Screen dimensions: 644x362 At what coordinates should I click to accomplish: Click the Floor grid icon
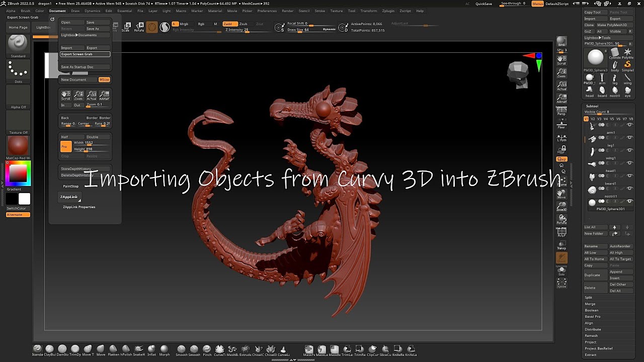(561, 123)
